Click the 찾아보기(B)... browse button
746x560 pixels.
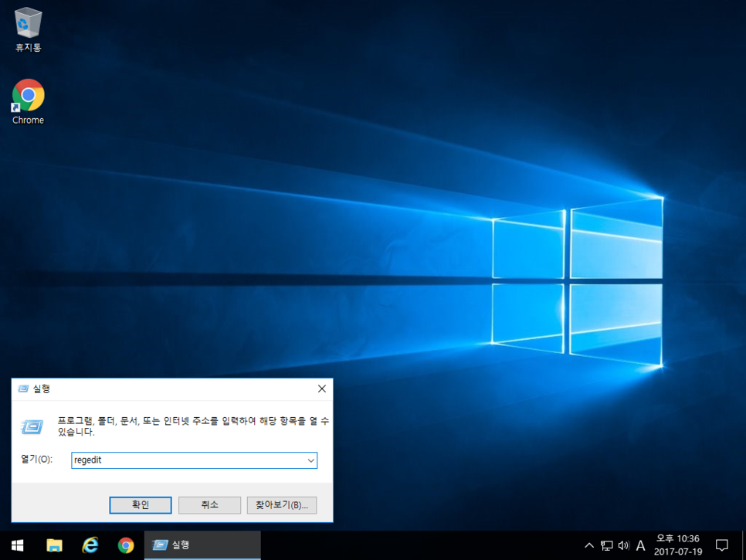click(x=282, y=505)
